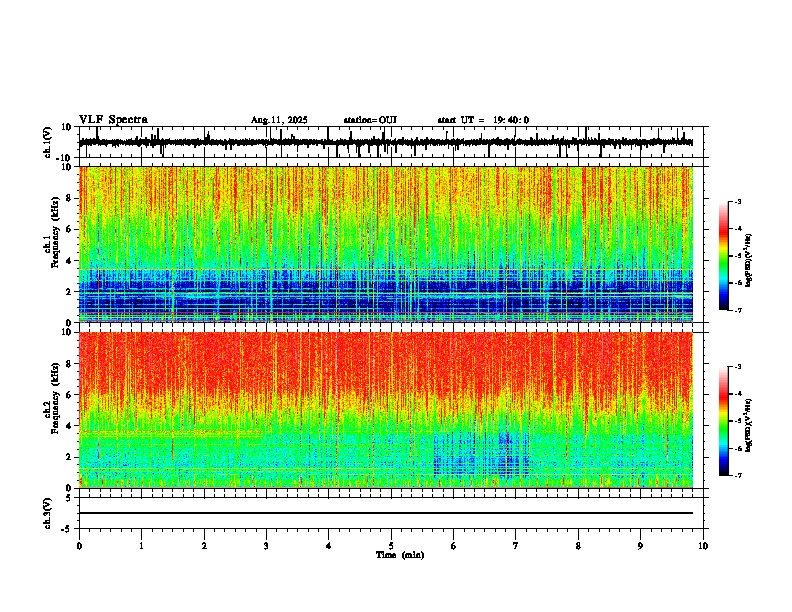Click time axis tick label "5"
792x612 pixels.
[391, 546]
